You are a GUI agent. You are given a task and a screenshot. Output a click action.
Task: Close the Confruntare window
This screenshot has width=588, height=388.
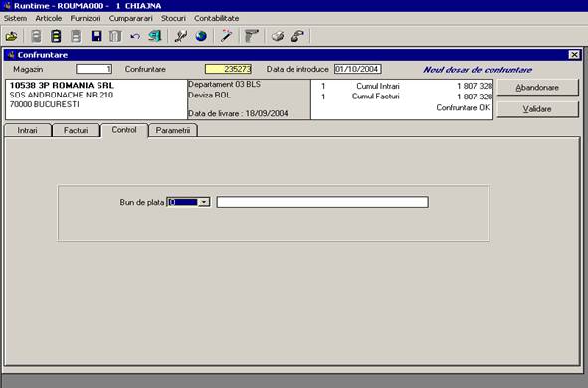(x=574, y=55)
